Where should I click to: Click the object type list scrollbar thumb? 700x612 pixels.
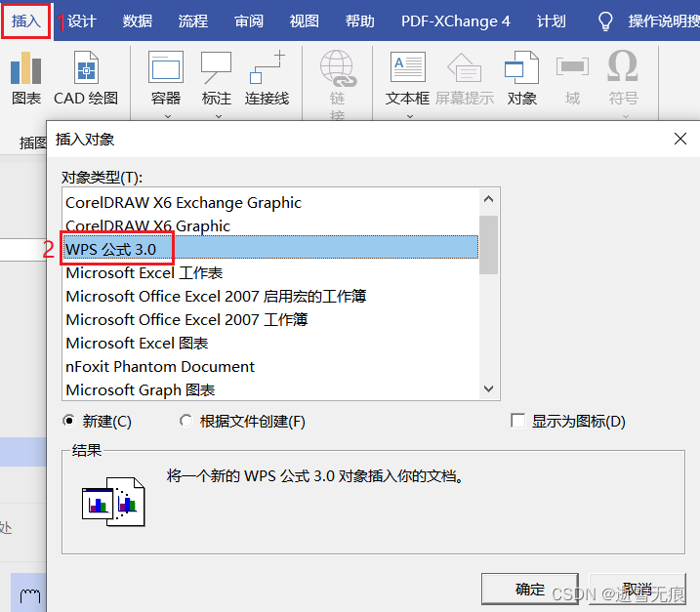tap(489, 245)
